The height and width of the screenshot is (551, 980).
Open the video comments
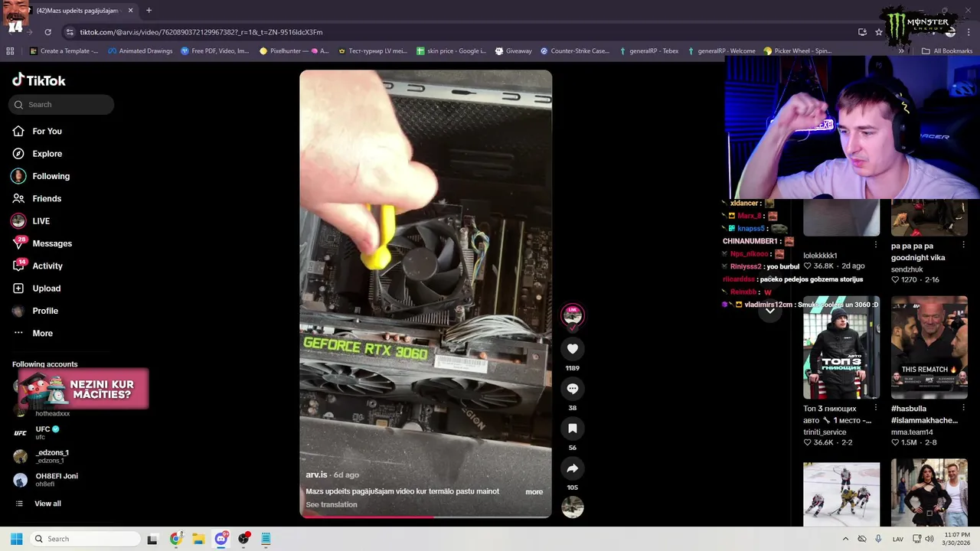tap(572, 389)
